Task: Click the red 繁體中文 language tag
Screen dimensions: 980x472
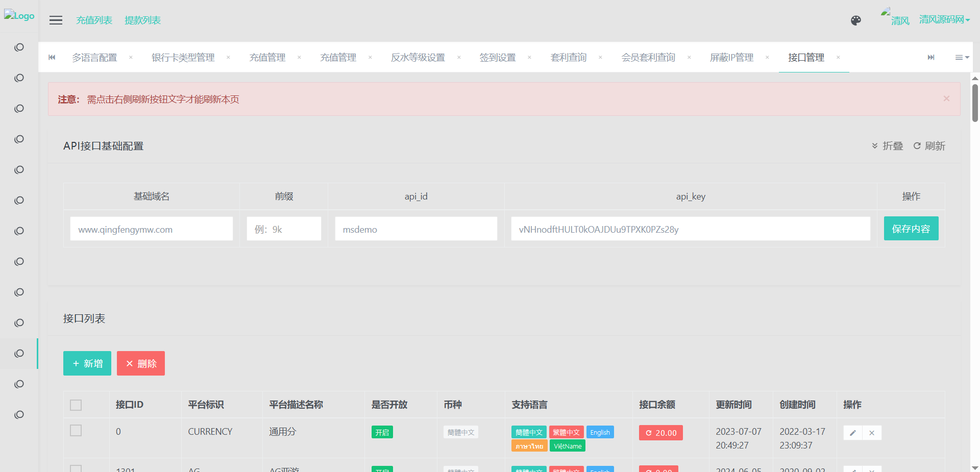Action: coord(567,432)
